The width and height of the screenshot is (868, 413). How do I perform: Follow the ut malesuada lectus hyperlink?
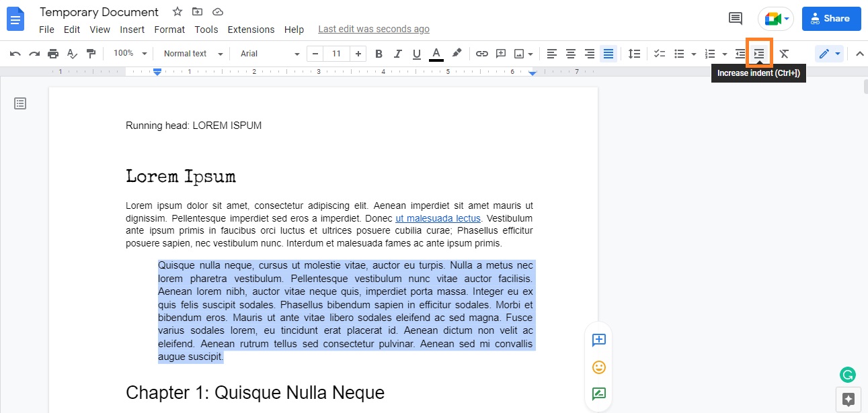438,218
